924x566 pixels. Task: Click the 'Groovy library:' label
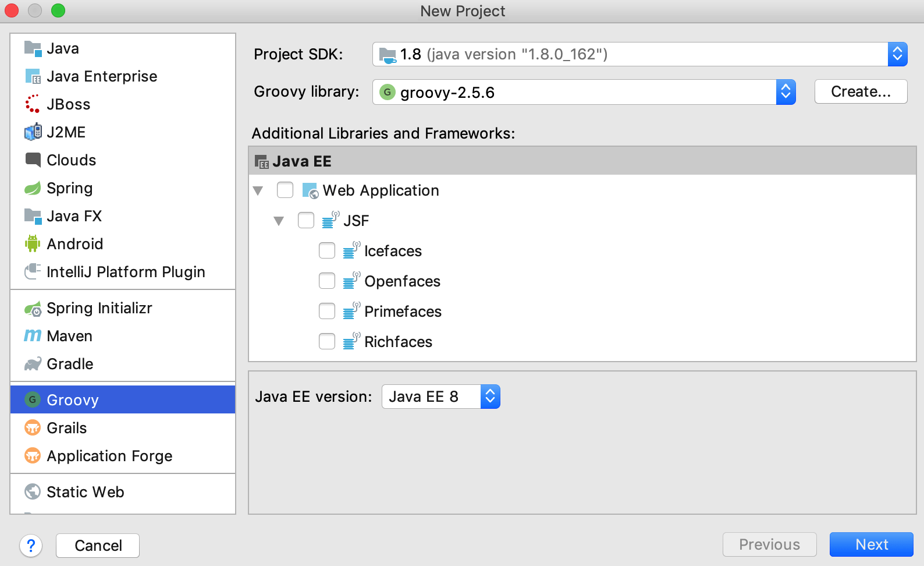point(307,91)
